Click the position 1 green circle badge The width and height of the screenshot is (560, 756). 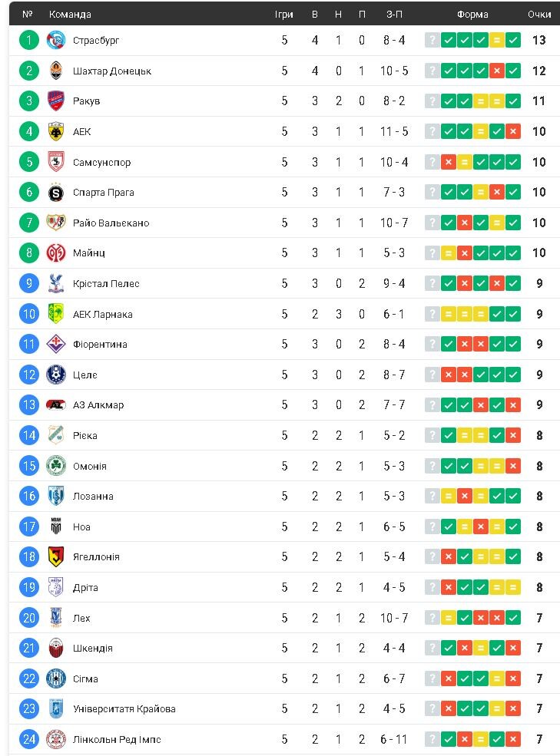click(28, 41)
